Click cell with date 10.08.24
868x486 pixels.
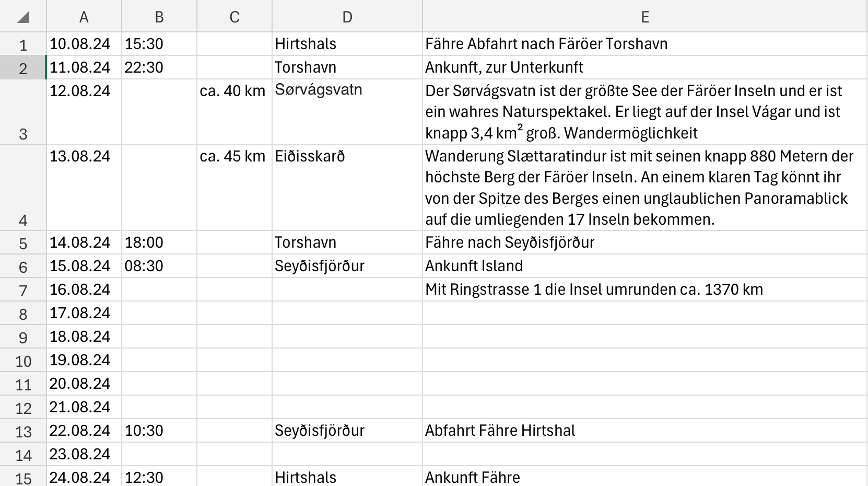pyautogui.click(x=84, y=44)
